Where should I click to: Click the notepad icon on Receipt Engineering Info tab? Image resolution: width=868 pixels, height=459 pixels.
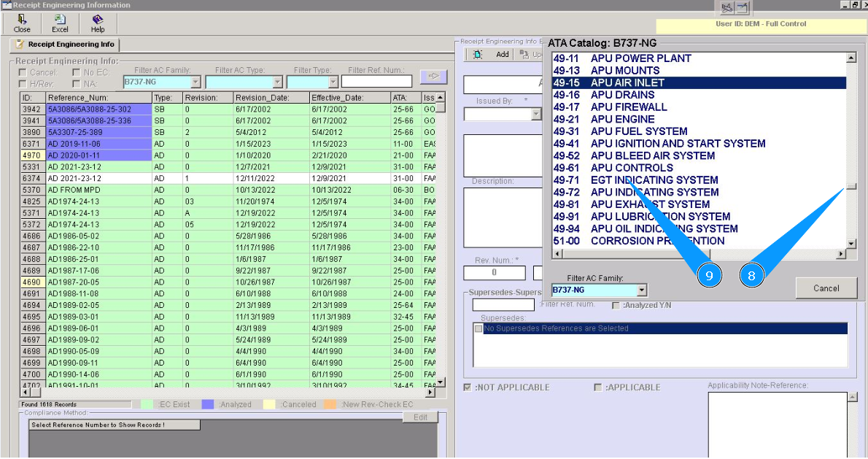tap(20, 45)
